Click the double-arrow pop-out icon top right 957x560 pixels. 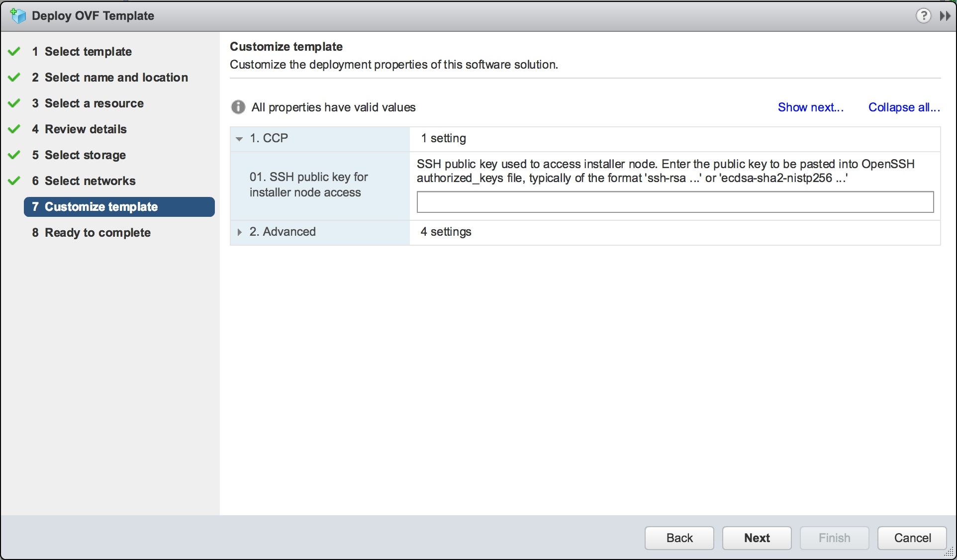[946, 15]
